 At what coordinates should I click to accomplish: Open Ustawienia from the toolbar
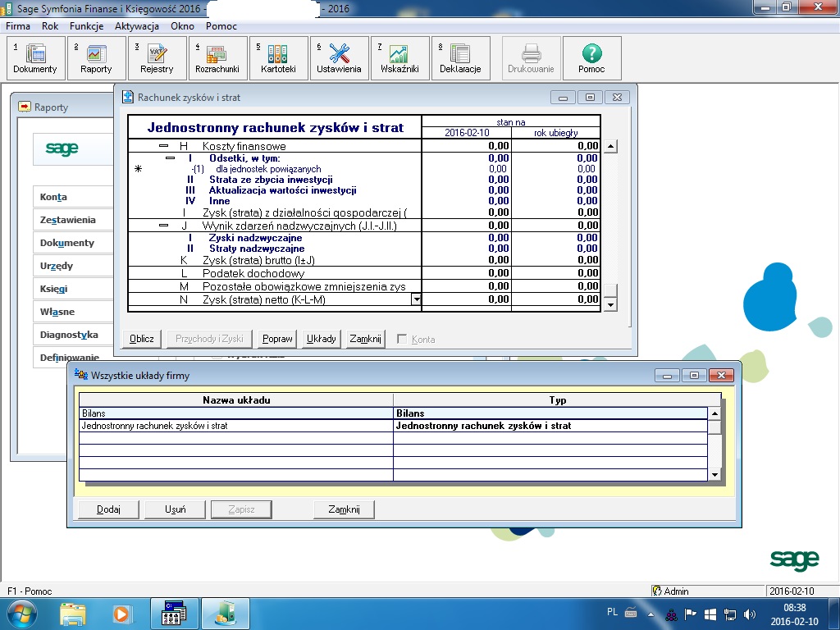[339, 58]
